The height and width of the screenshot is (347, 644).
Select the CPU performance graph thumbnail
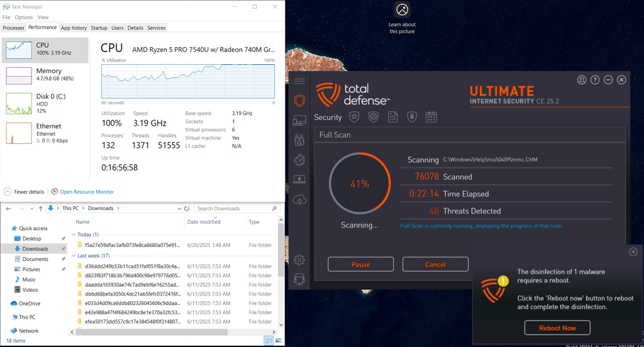coord(19,50)
